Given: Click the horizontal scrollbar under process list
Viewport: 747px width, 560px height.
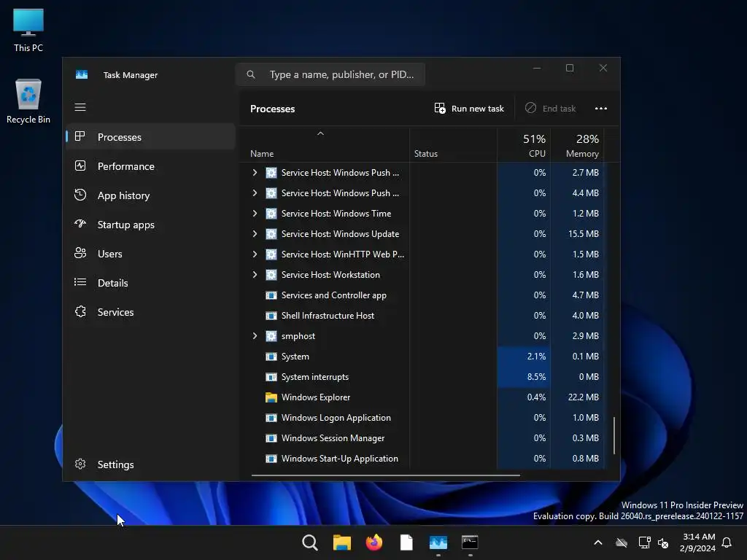Looking at the screenshot, I should coord(385,475).
